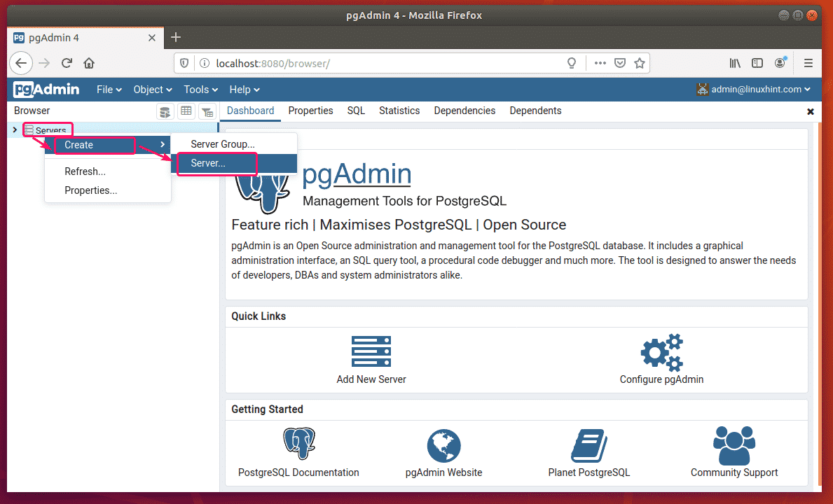Open the Community Support link
This screenshot has height=504, width=833.
tap(734, 472)
